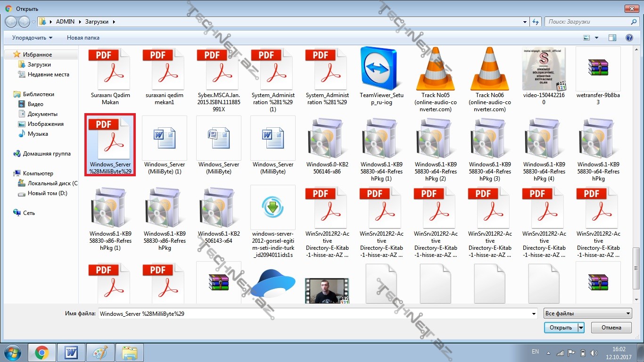Open the help icon in toolbar

point(629,38)
